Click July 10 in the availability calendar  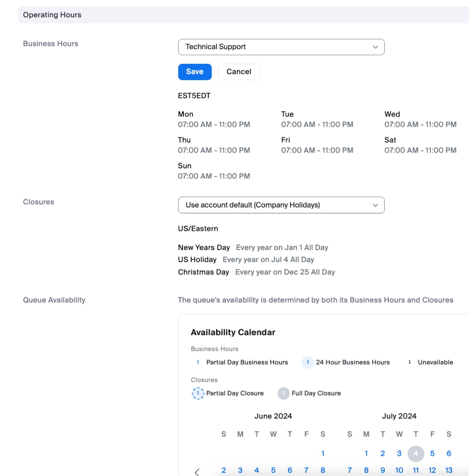click(399, 470)
